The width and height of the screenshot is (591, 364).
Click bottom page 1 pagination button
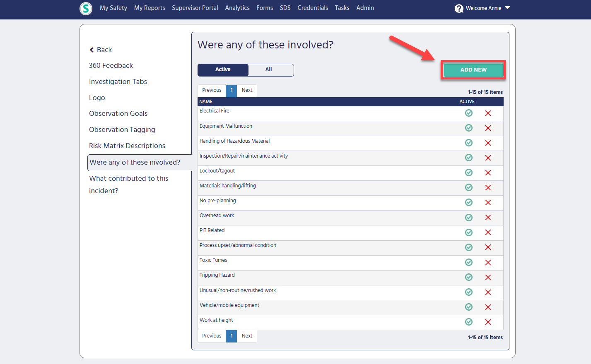pos(232,336)
